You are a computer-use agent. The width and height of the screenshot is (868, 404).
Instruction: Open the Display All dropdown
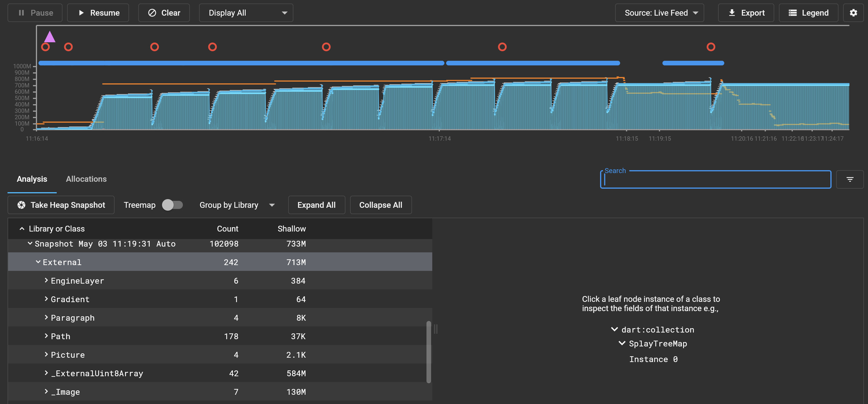point(246,12)
